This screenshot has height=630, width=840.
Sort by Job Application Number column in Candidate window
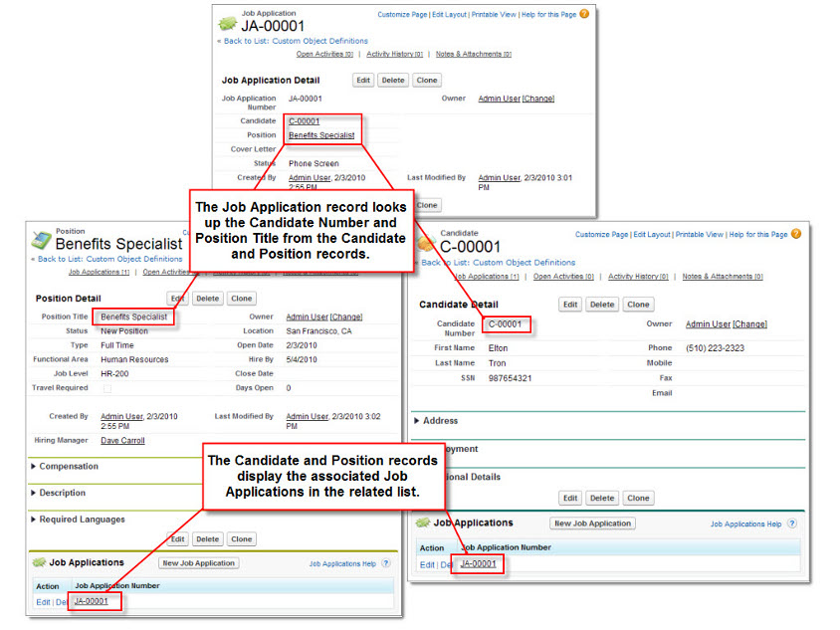click(506, 547)
